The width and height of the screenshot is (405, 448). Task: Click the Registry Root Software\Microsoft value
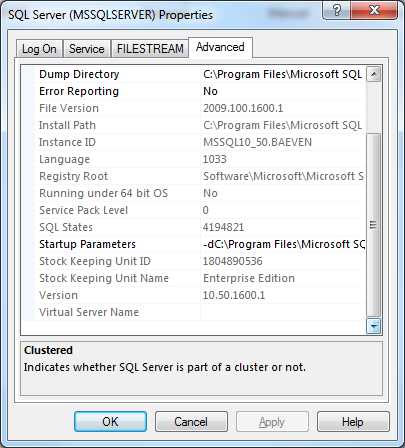[282, 176]
